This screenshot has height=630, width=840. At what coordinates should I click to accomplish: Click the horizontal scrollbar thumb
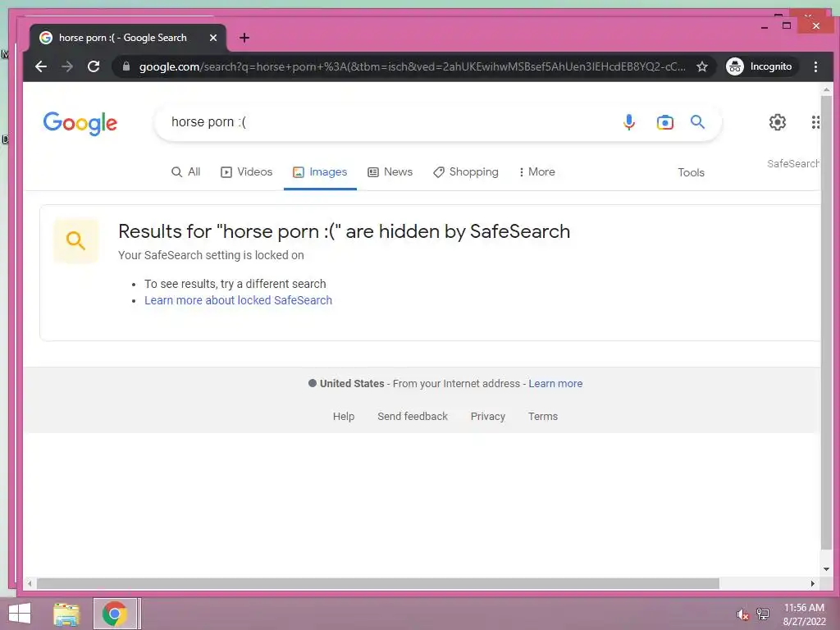377,583
